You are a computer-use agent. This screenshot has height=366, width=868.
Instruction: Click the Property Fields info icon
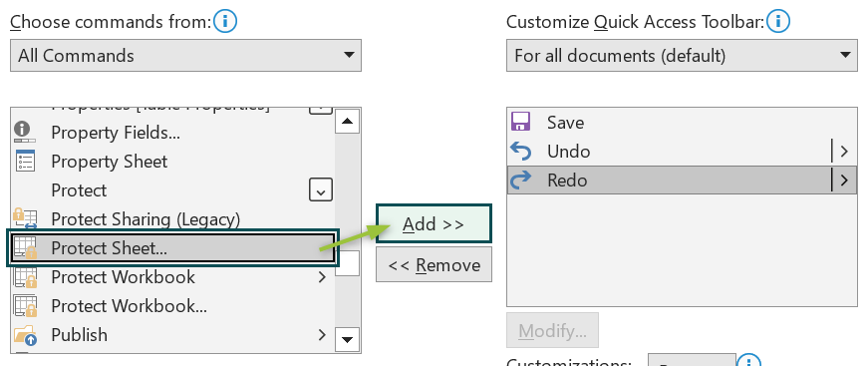pos(24,133)
